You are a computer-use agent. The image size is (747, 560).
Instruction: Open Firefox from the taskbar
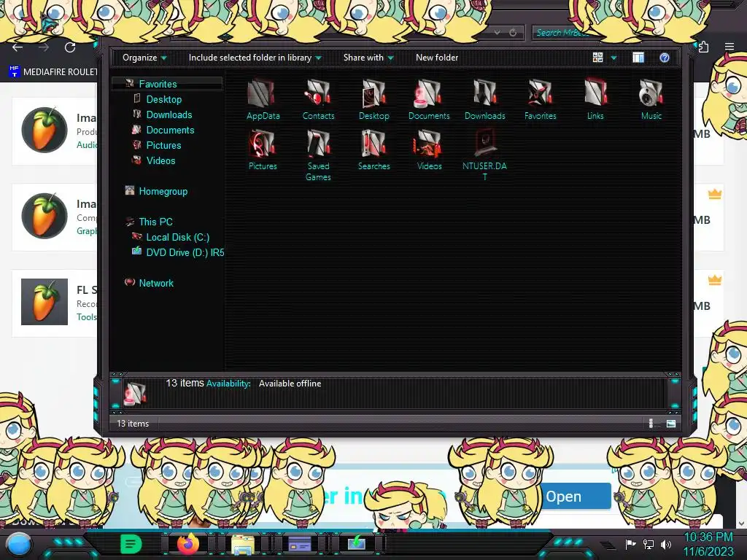click(188, 544)
